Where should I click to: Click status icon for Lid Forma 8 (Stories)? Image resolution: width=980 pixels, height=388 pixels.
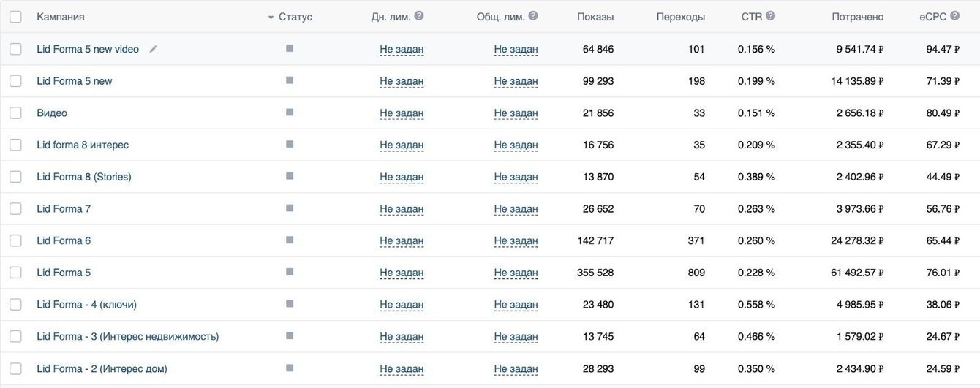point(290,176)
